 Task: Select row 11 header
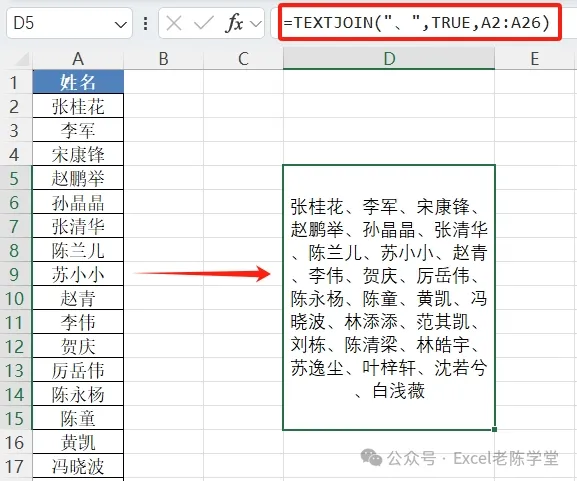(x=16, y=322)
